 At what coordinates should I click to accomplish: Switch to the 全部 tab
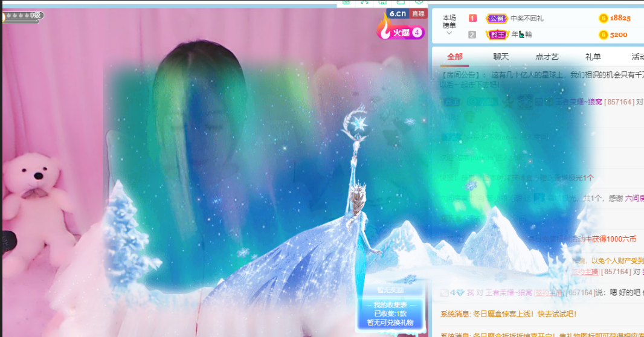click(x=455, y=57)
